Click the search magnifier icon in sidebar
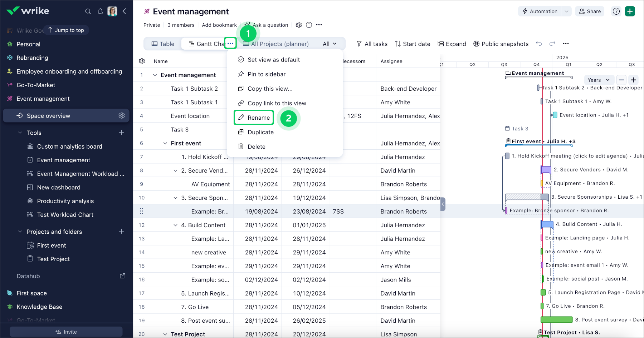 (x=88, y=11)
